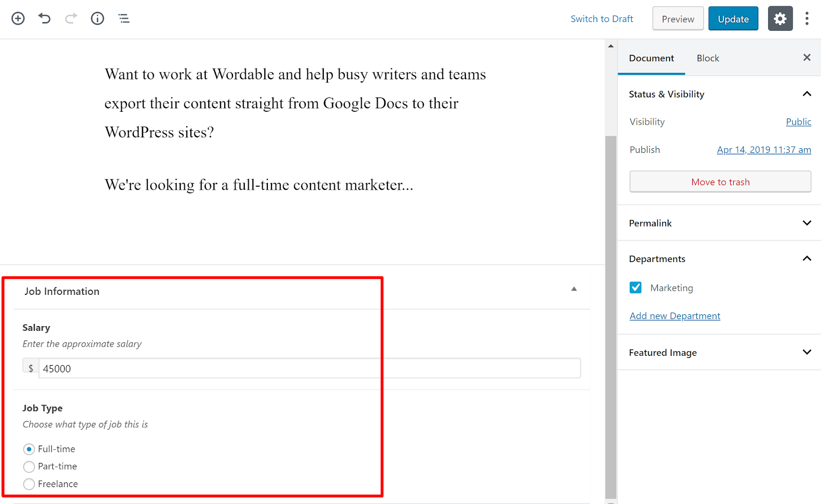Select the Document tab

tap(651, 58)
